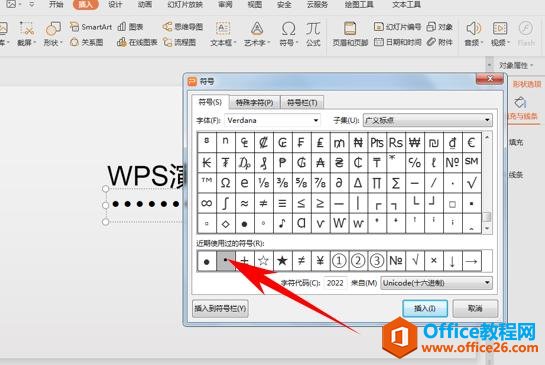Viewport: 545px width, 365px height.
Task: Switch to the 符号栏(T) tab
Action: [302, 103]
